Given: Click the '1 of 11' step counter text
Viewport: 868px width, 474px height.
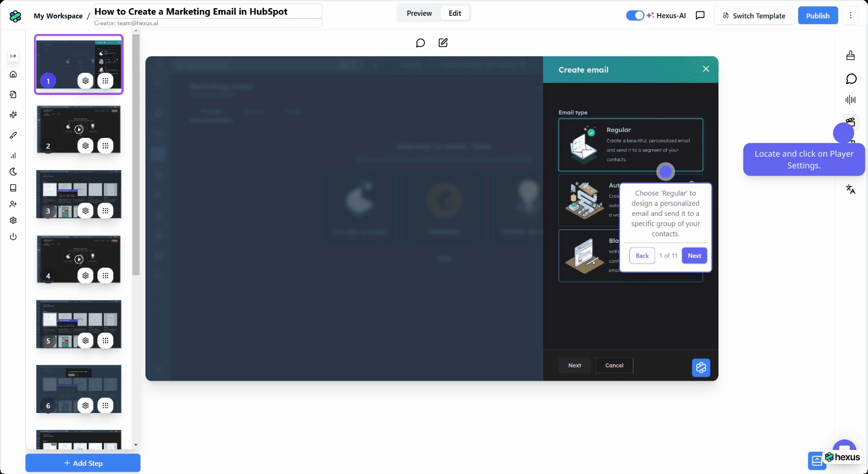Looking at the screenshot, I should [668, 256].
